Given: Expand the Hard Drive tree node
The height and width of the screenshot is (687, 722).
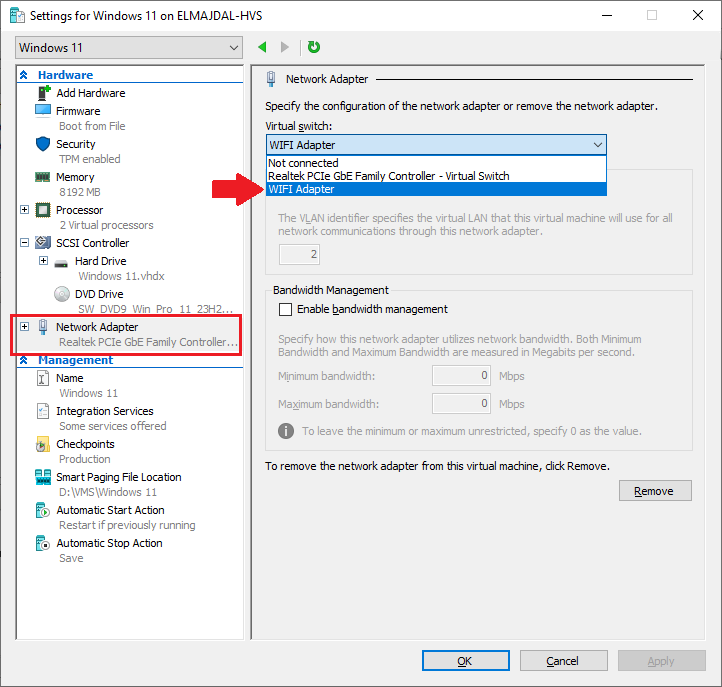Looking at the screenshot, I should pyautogui.click(x=43, y=261).
